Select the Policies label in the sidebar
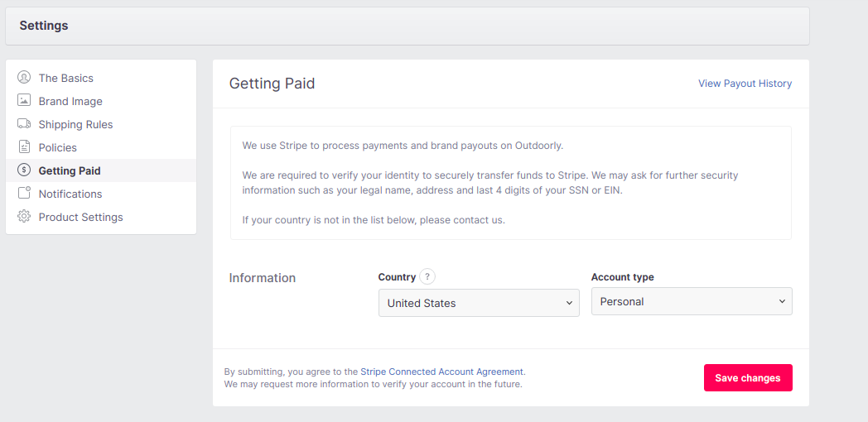 point(58,147)
